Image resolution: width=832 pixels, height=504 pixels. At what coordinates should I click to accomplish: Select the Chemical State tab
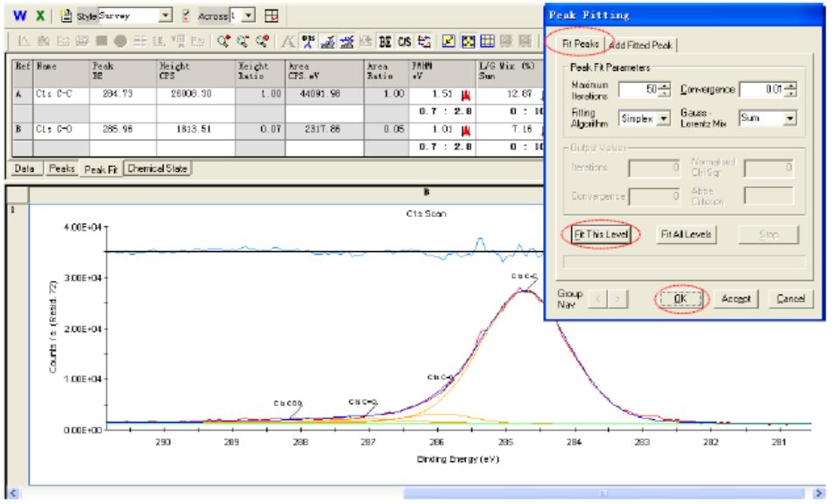[x=159, y=168]
